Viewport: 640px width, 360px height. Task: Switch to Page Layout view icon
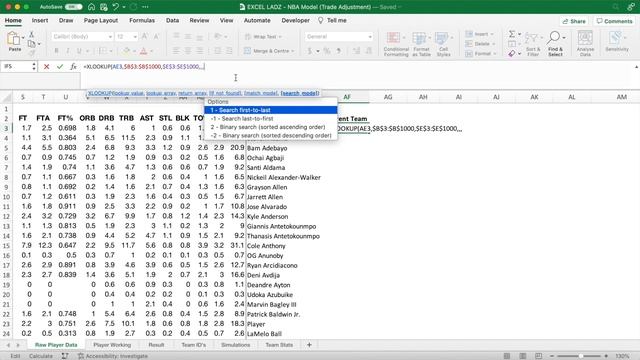[x=522, y=356]
